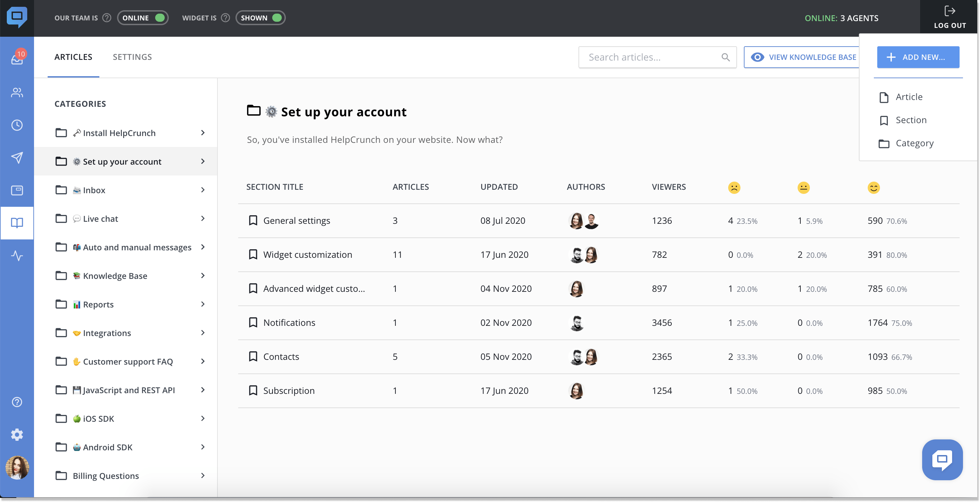The width and height of the screenshot is (980, 502).
Task: Choose Section from Add New menu
Action: tap(903, 120)
